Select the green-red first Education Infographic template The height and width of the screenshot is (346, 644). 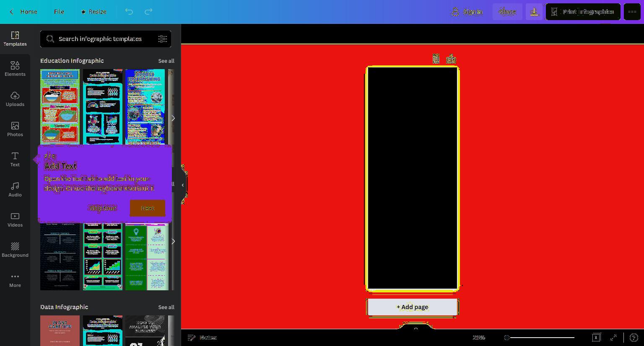[x=60, y=107]
